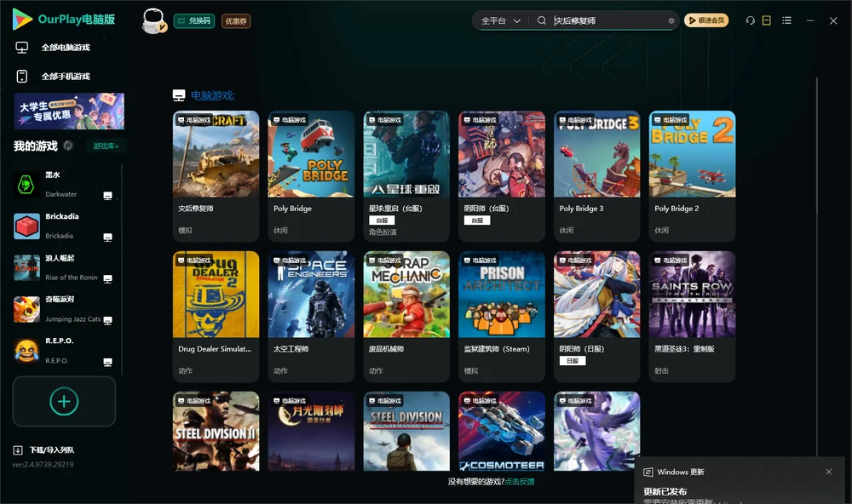Open the Poly Bridge 3 game card

click(x=596, y=176)
